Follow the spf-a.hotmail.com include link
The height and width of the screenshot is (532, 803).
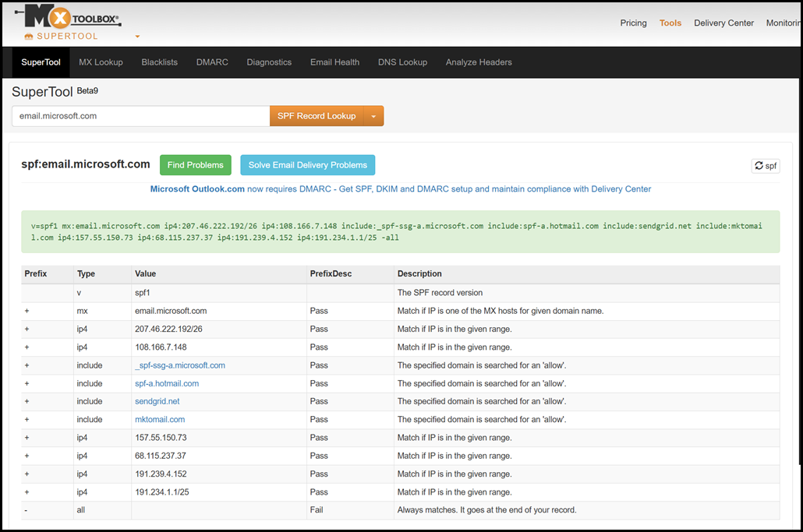[167, 383]
